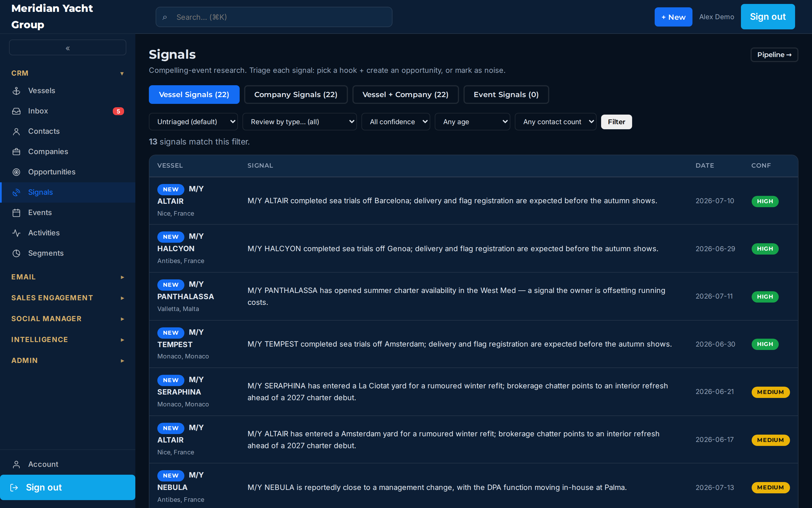Open Inbox in the sidebar

point(67,111)
